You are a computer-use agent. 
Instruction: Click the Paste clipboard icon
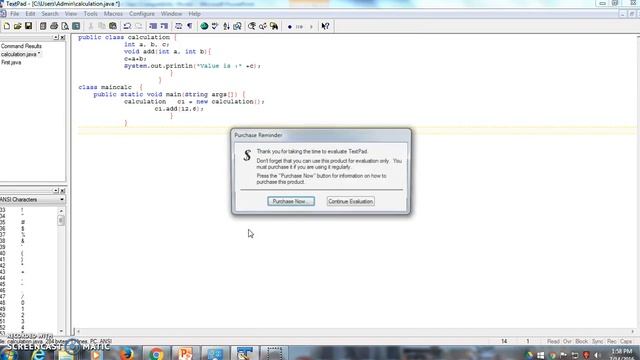113,26
